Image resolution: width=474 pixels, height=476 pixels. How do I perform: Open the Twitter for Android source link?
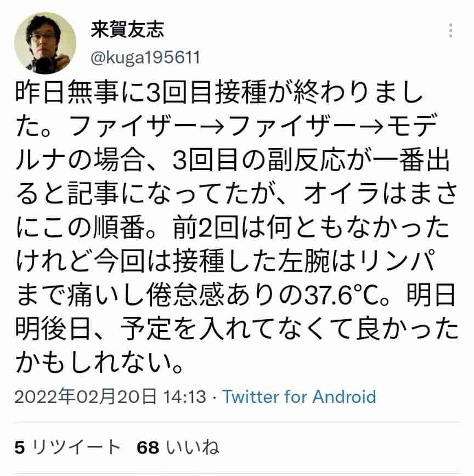point(299,396)
